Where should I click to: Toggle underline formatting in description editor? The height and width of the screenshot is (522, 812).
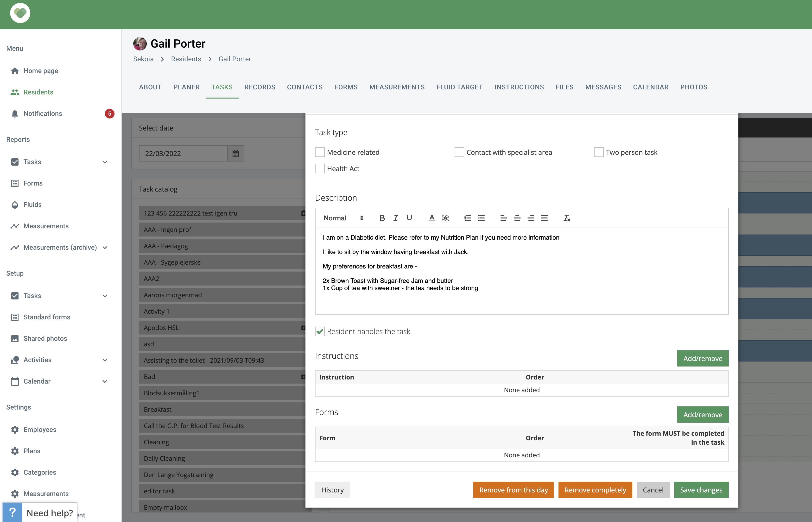coord(409,218)
